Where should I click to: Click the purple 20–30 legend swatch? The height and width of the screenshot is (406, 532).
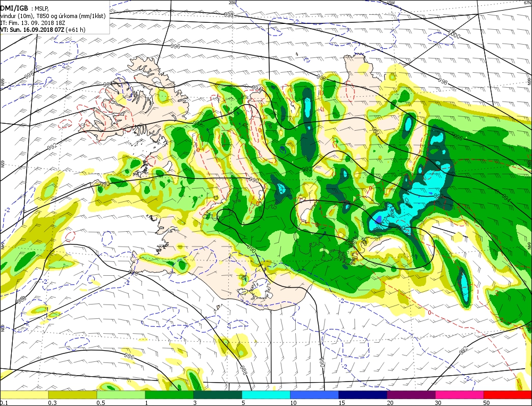click(x=411, y=395)
